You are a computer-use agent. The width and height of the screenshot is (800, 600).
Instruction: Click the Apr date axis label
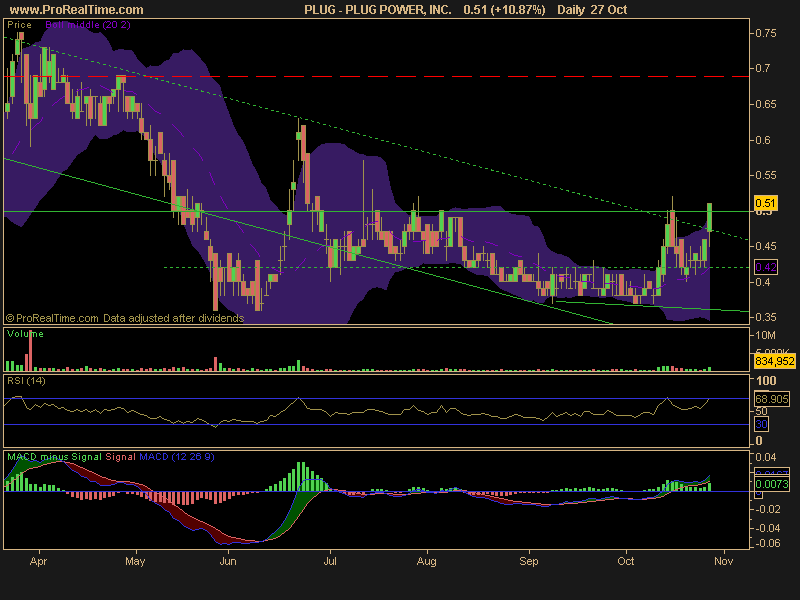point(38,561)
